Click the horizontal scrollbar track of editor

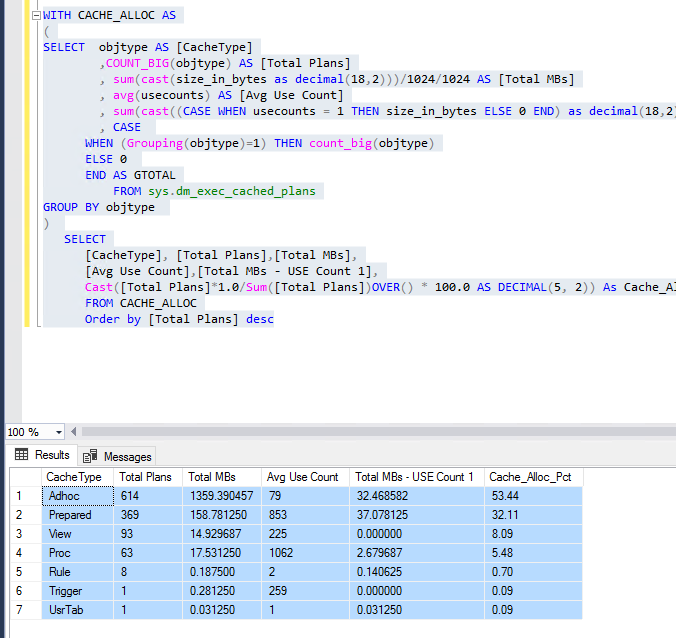[379, 432]
